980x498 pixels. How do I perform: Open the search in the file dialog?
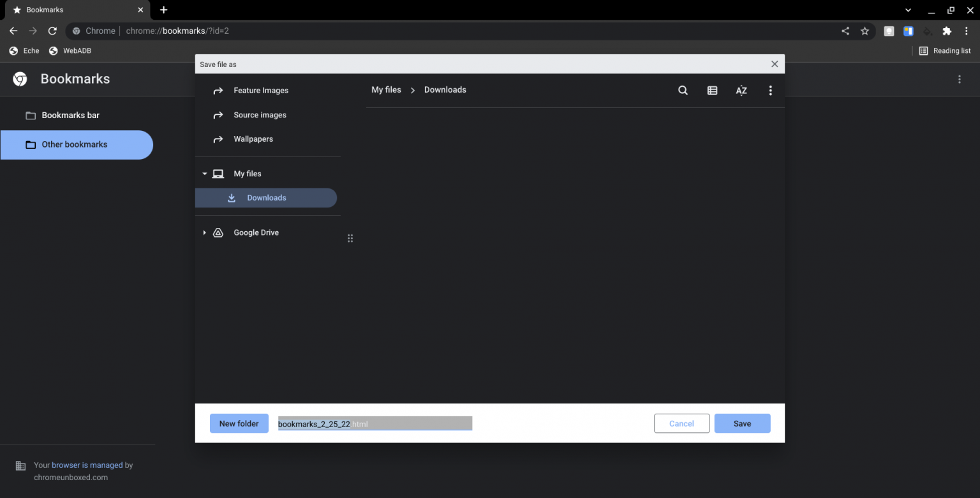(683, 90)
